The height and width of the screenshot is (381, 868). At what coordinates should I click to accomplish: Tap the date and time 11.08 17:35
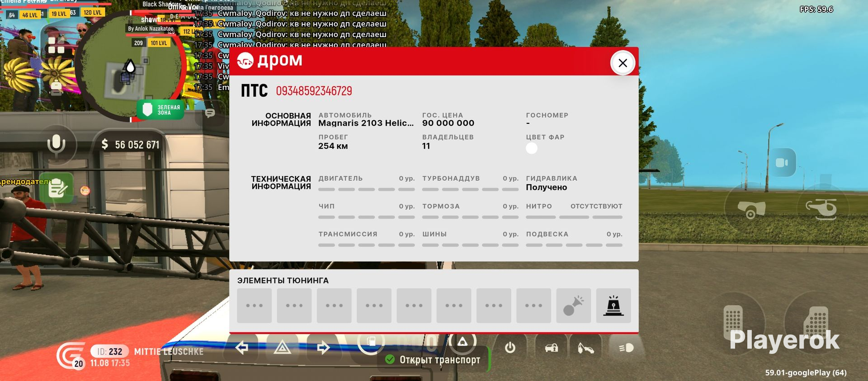pyautogui.click(x=110, y=363)
